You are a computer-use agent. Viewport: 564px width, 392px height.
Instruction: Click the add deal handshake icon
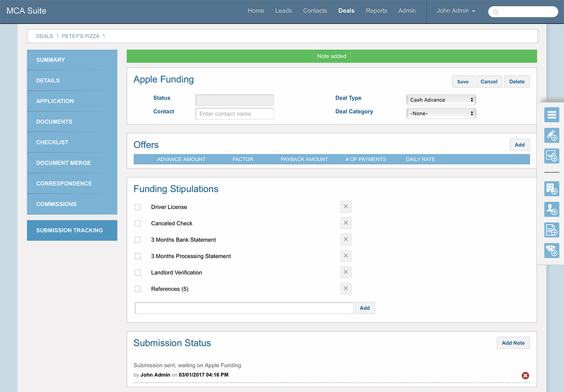pyautogui.click(x=551, y=251)
